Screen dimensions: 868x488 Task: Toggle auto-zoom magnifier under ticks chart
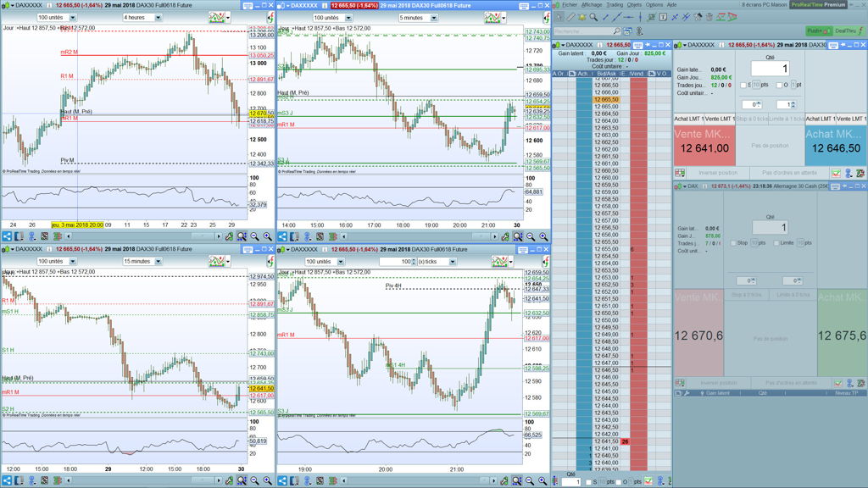517,480
